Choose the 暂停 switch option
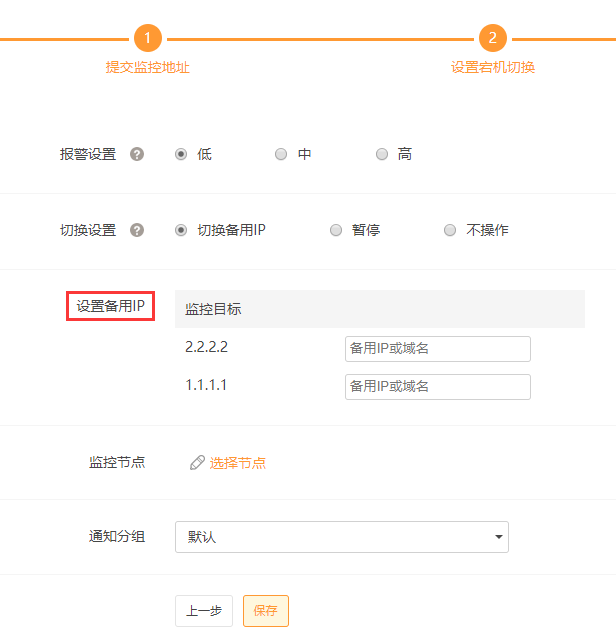The width and height of the screenshot is (616, 641). [336, 230]
